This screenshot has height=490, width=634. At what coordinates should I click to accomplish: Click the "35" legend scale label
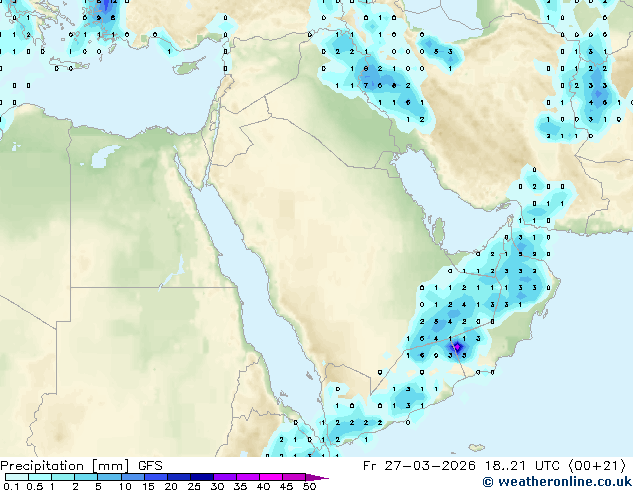[240, 486]
